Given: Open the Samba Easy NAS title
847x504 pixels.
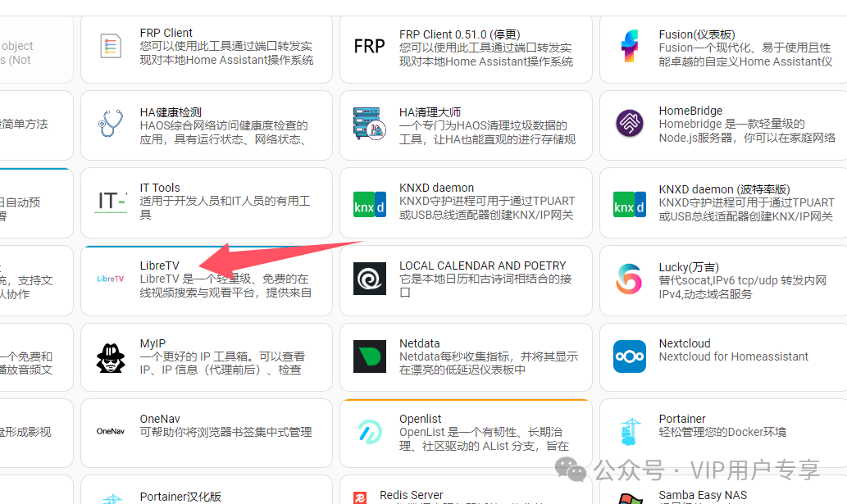Looking at the screenshot, I should [703, 495].
